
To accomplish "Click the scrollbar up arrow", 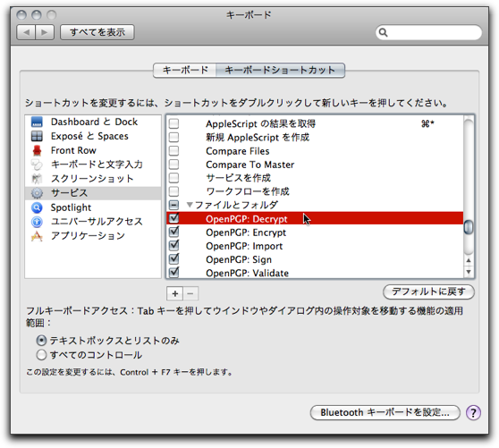I will (469, 260).
